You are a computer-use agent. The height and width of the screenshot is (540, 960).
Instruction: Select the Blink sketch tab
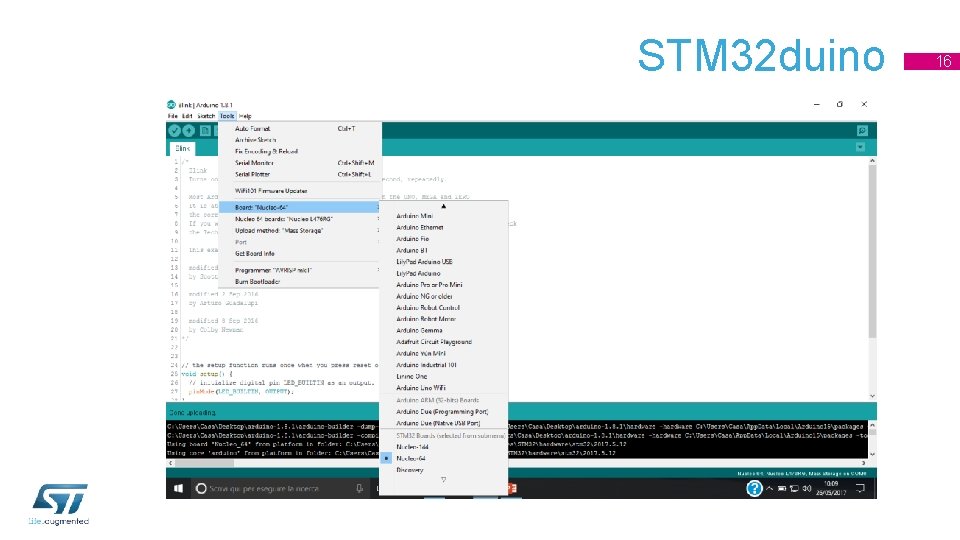point(182,148)
